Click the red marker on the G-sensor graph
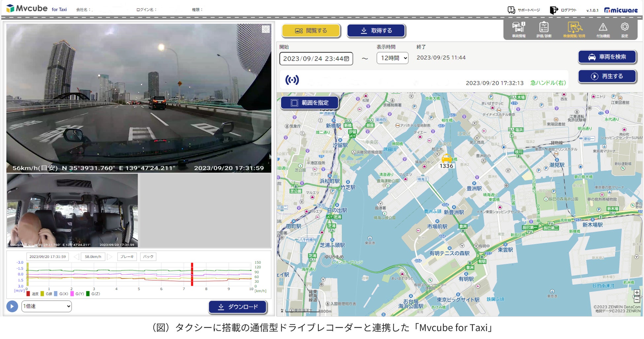644x339 pixels. tap(192, 274)
